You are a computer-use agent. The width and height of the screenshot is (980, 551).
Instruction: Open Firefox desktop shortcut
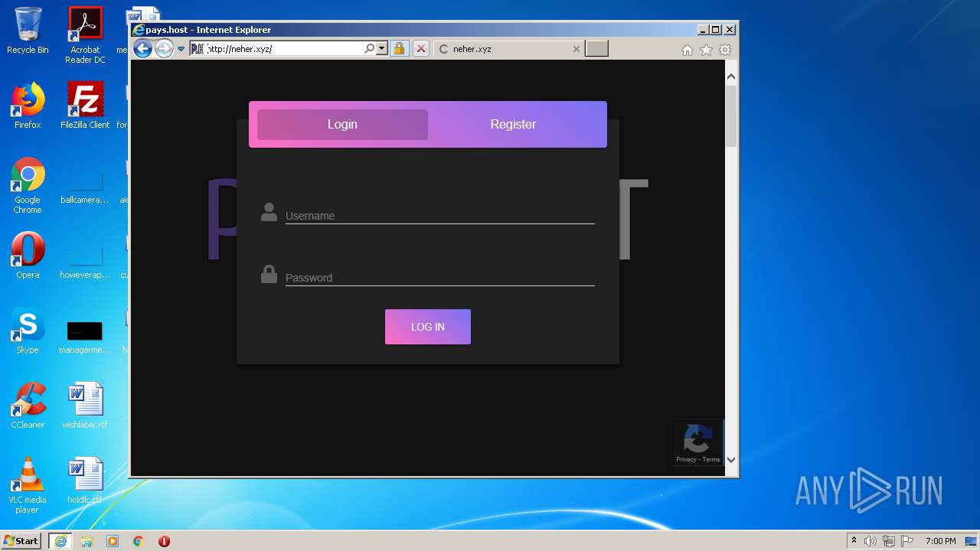pyautogui.click(x=28, y=106)
